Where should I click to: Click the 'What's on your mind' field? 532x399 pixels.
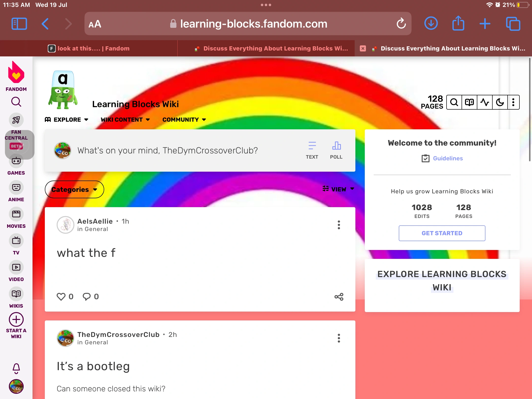(x=167, y=150)
